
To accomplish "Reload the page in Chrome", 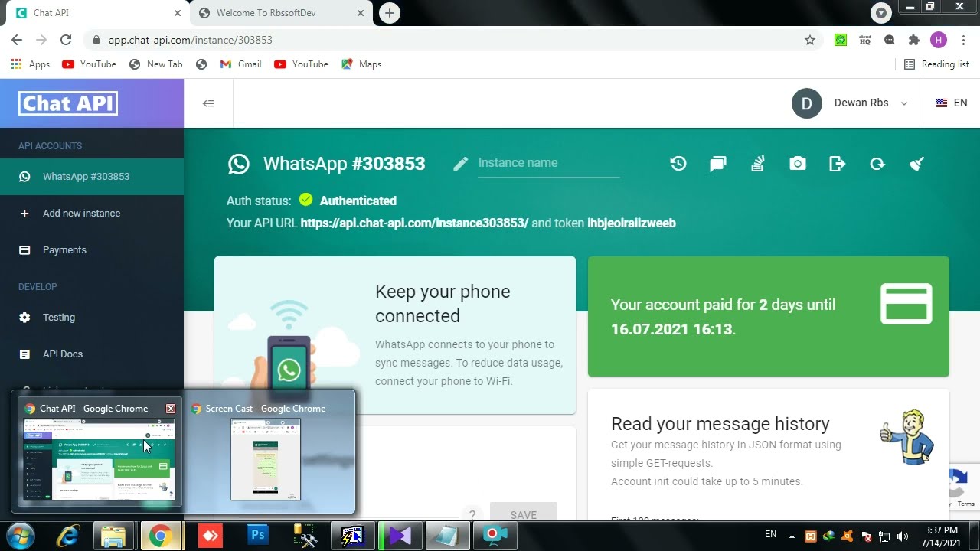I will click(66, 40).
